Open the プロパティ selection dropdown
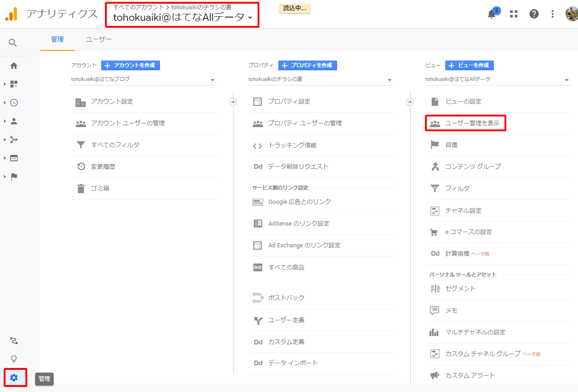 321,80
